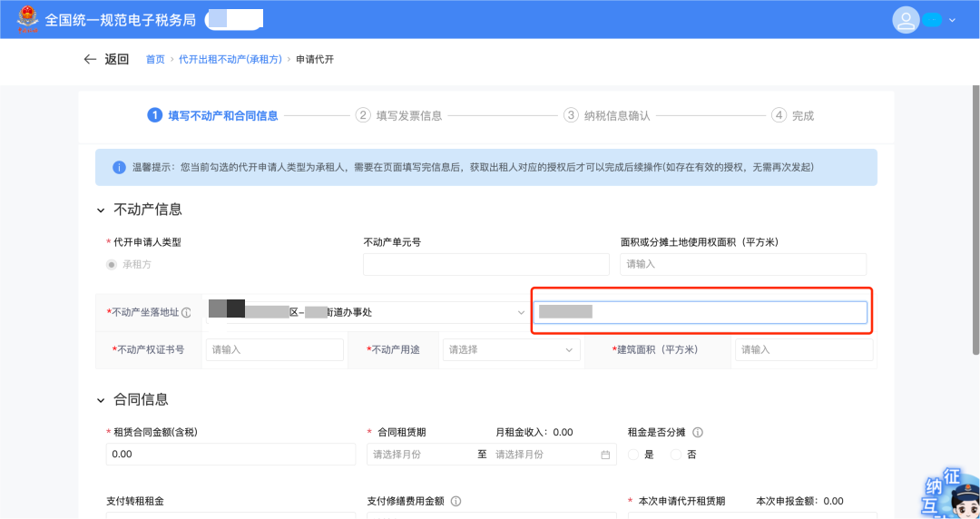Screen dimensions: 980x519
Task: Select 否 for 租金是否分摊
Action: [x=676, y=455]
